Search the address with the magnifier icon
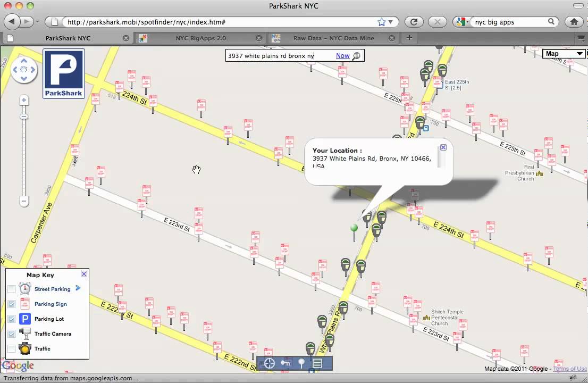Viewport: 588px width, 383px height. pyautogui.click(x=357, y=56)
